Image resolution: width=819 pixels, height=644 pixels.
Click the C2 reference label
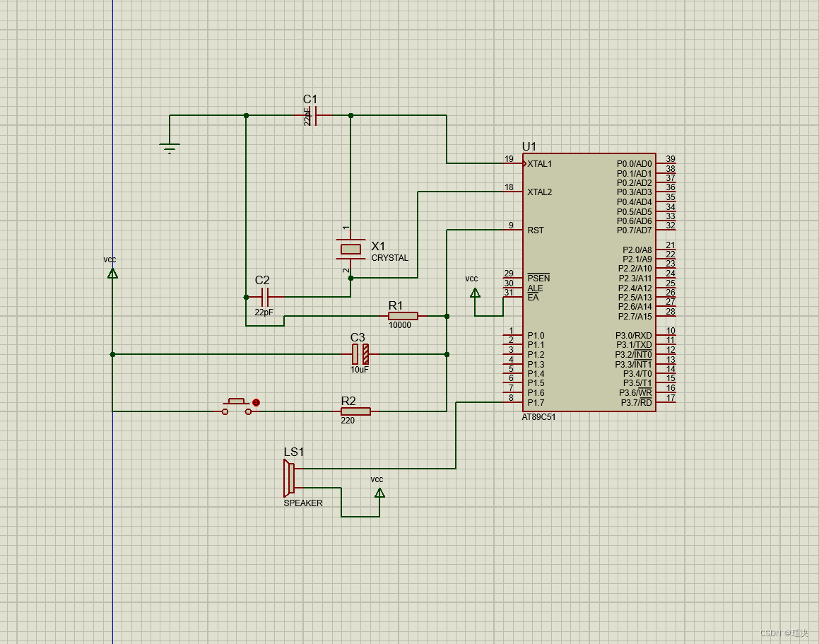[x=262, y=280]
